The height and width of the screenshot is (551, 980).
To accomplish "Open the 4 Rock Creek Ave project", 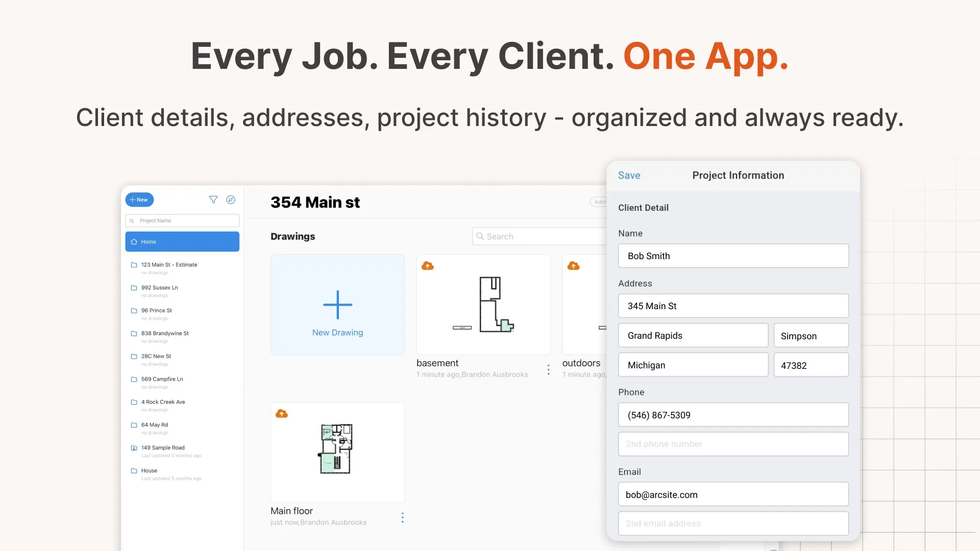I will point(182,406).
